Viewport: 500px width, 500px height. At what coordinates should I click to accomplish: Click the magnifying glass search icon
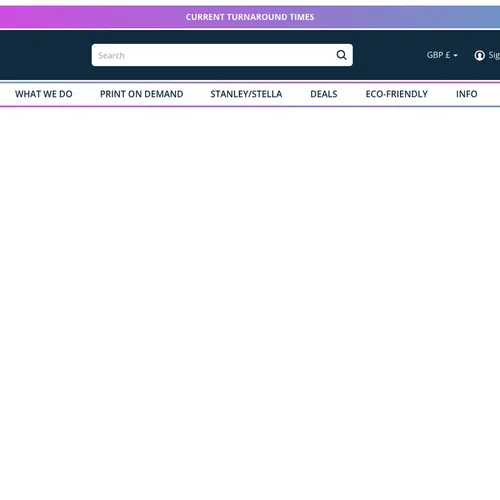[x=341, y=55]
